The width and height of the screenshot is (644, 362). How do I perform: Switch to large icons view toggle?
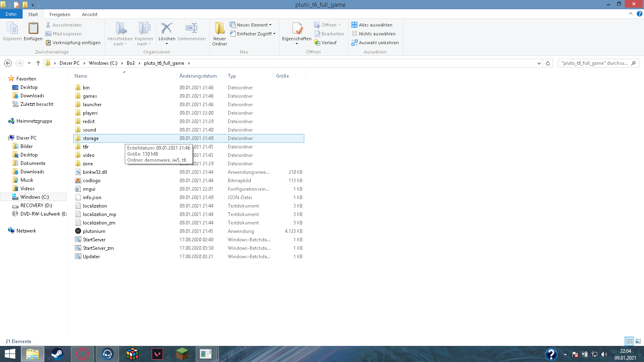pos(638,341)
